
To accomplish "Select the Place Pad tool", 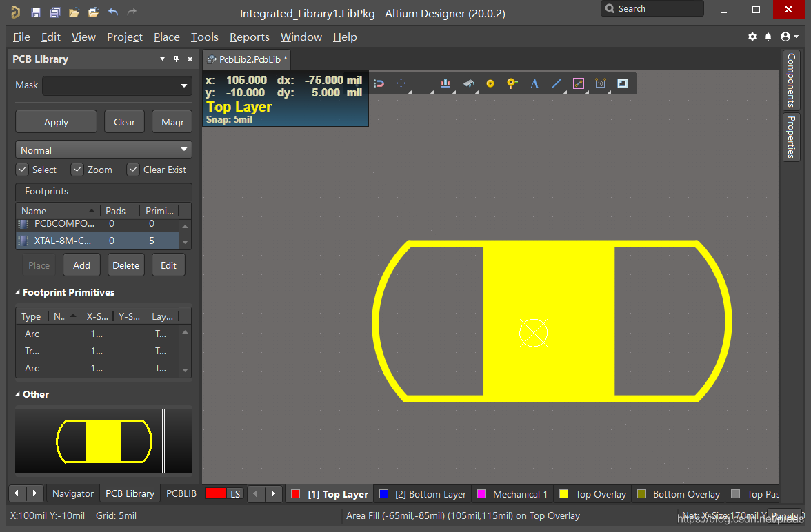I will pos(490,83).
